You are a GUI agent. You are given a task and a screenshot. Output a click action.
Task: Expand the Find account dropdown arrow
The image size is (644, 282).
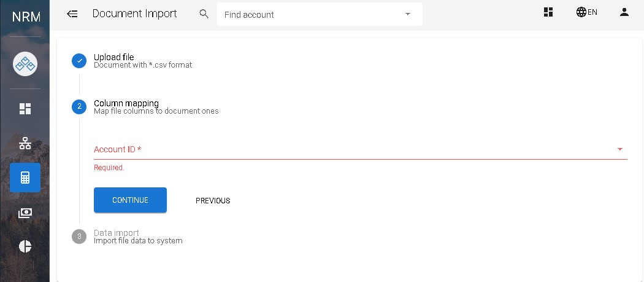click(408, 14)
